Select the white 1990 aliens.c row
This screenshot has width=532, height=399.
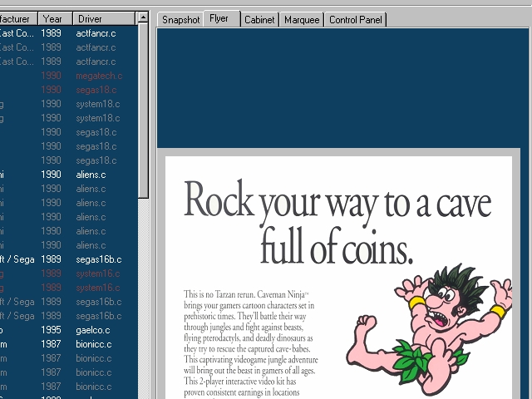[x=69, y=175]
